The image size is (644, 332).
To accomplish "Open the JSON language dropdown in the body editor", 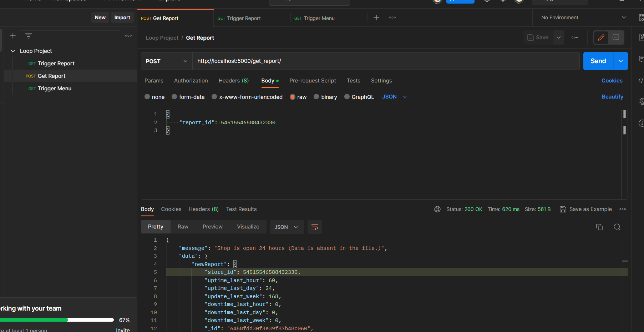I will [x=394, y=97].
